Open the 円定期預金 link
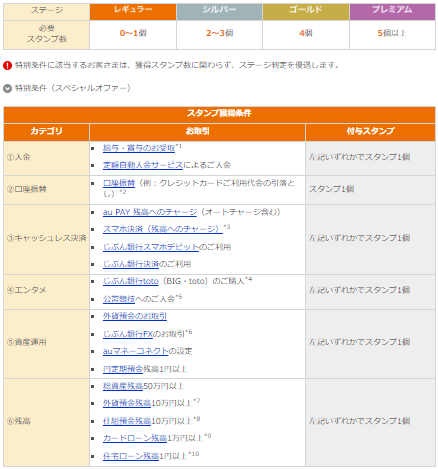438x469 pixels. click(123, 369)
